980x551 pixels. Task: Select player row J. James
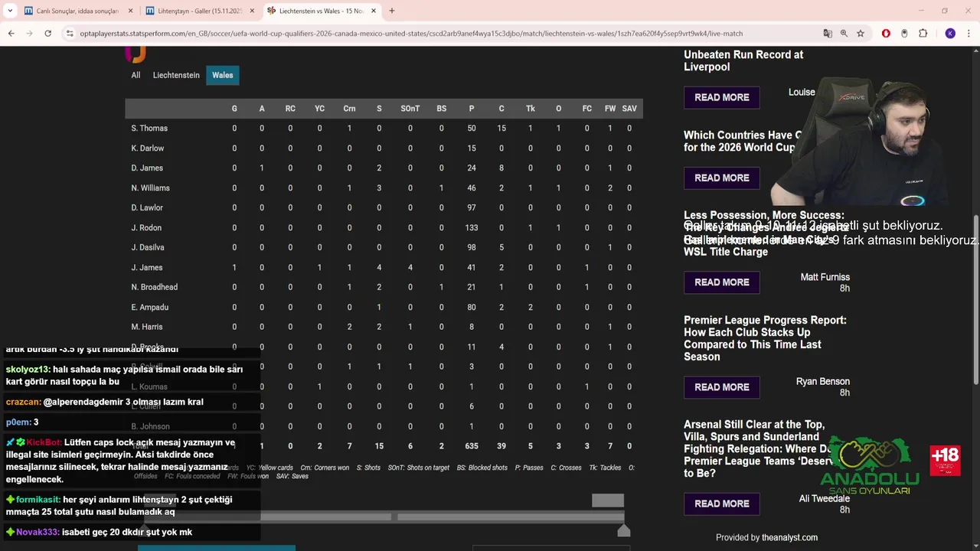384,268
